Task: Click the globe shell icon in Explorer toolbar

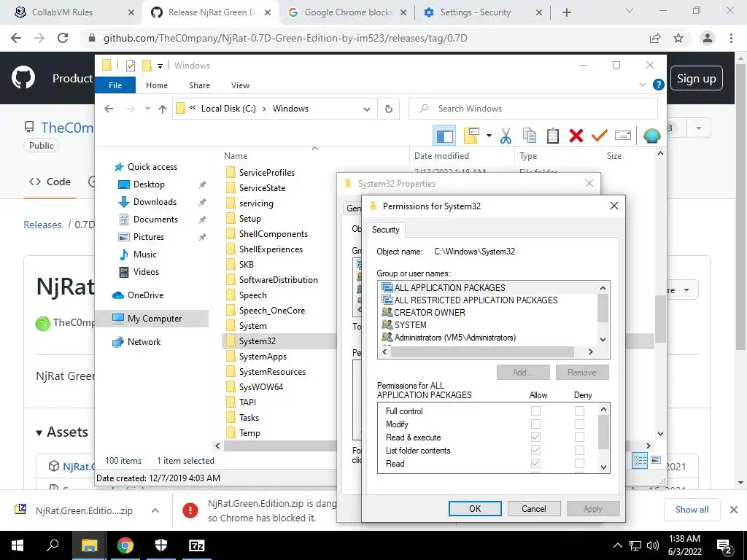Action: 651,136
